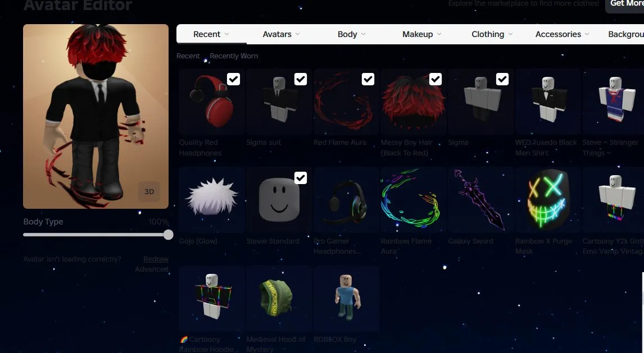The image size is (644, 353).
Task: Equip the Medieval Hood of Mystery
Action: click(279, 299)
